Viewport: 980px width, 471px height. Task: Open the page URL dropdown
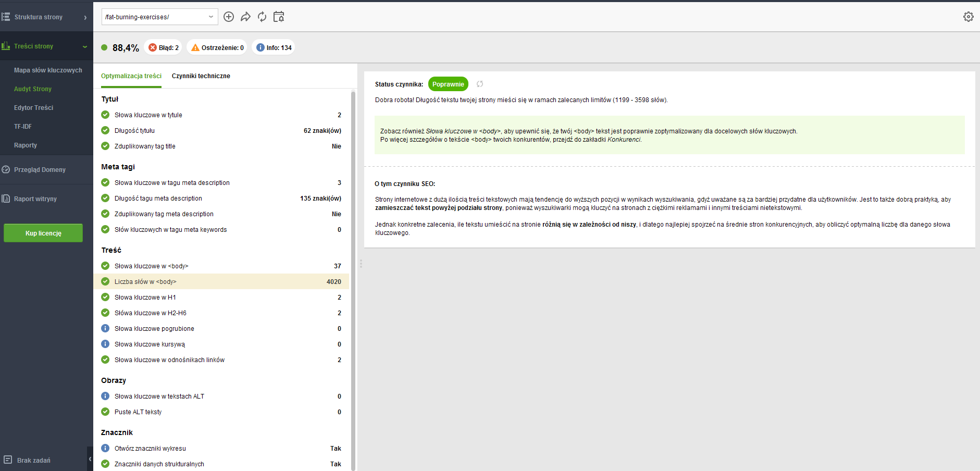[211, 17]
